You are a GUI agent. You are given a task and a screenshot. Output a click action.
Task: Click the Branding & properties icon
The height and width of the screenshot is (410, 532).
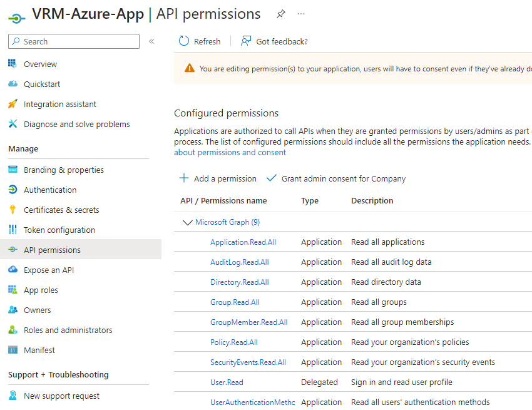pos(13,170)
